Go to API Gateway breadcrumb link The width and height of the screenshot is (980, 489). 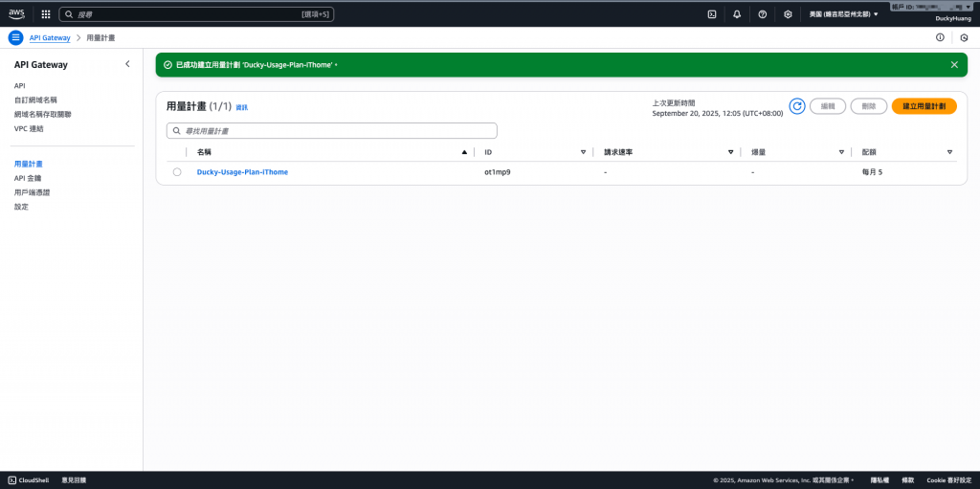50,38
